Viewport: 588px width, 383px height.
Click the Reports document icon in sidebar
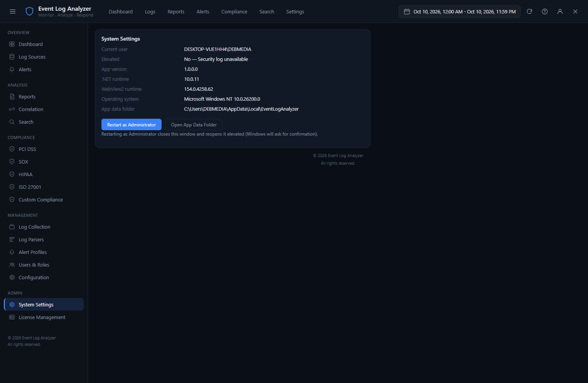12,97
